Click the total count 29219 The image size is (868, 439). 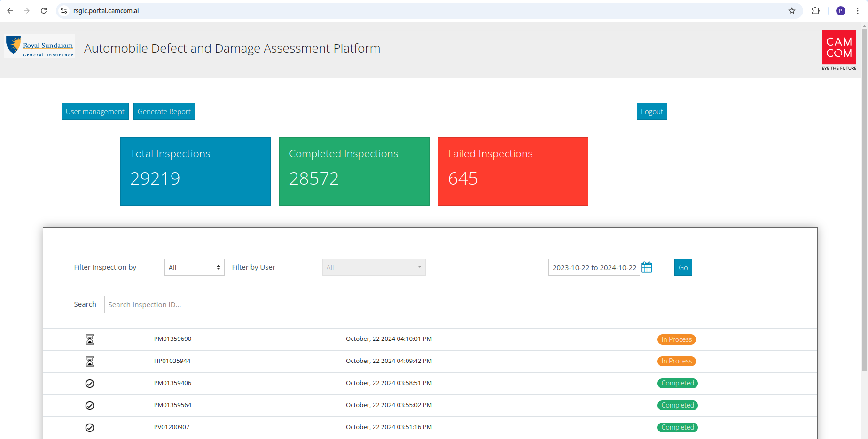pyautogui.click(x=155, y=178)
